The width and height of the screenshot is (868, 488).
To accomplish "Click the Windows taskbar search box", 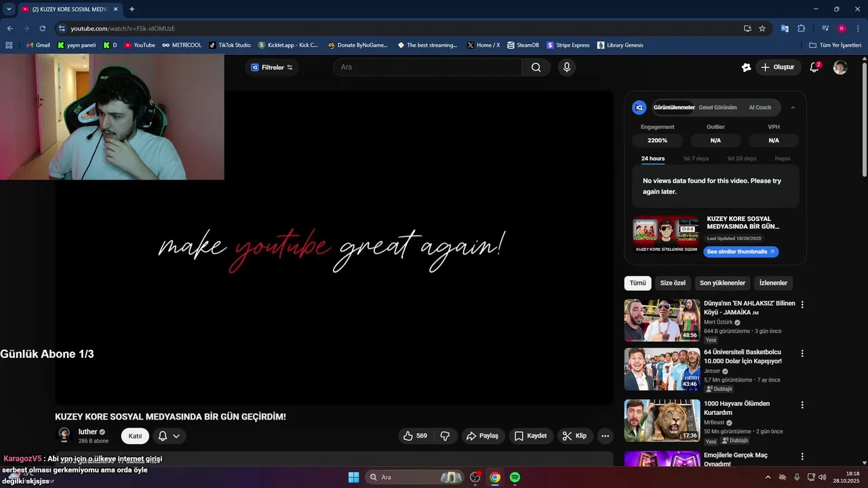I will tap(415, 477).
